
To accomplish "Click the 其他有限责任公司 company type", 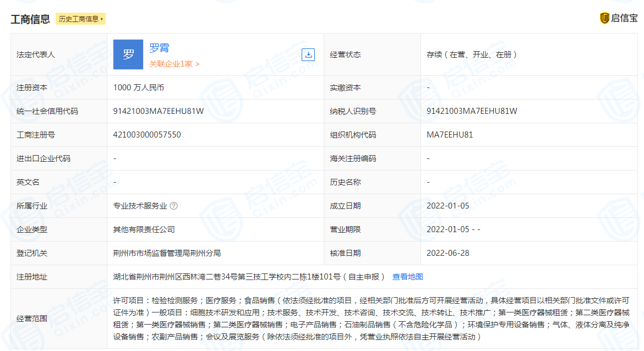I will (144, 229).
